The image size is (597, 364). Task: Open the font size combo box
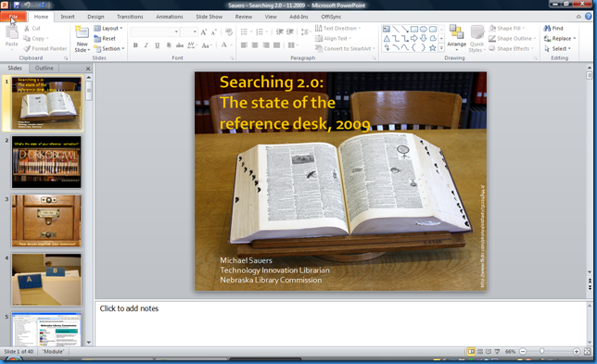pyautogui.click(x=189, y=31)
